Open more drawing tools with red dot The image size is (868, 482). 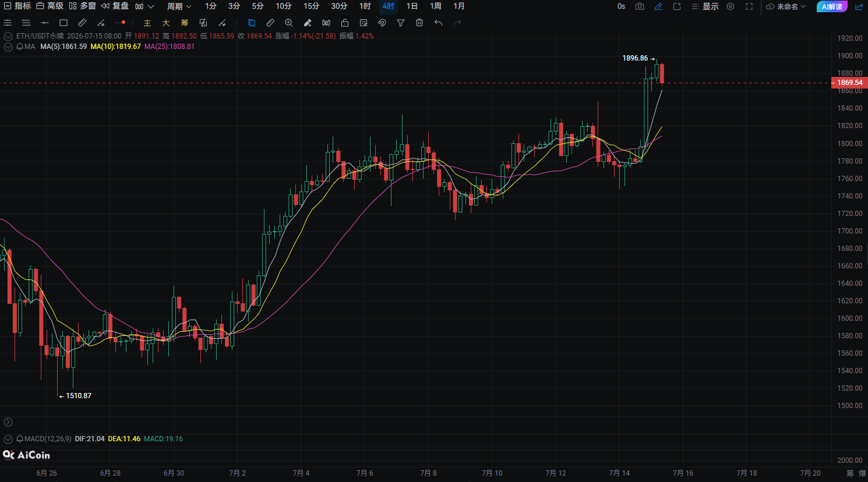tap(120, 23)
